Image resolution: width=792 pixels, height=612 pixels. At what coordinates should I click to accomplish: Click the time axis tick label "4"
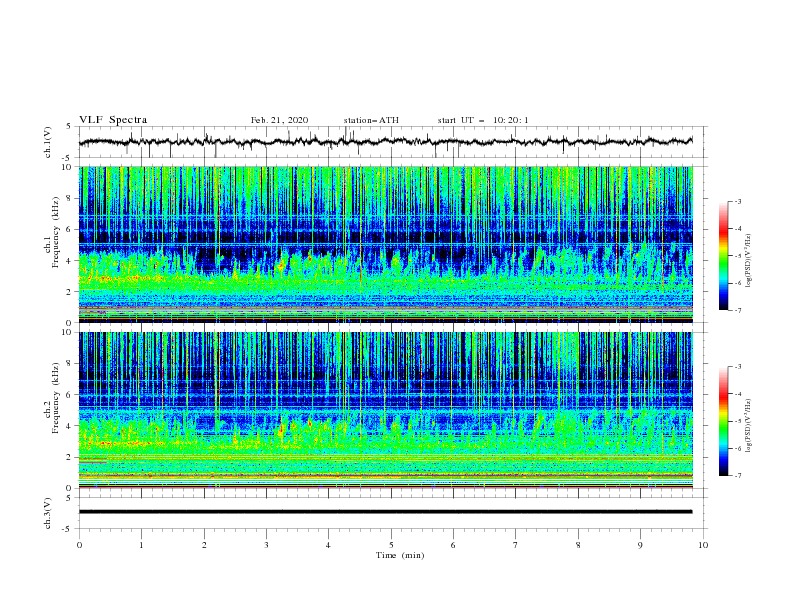point(328,545)
